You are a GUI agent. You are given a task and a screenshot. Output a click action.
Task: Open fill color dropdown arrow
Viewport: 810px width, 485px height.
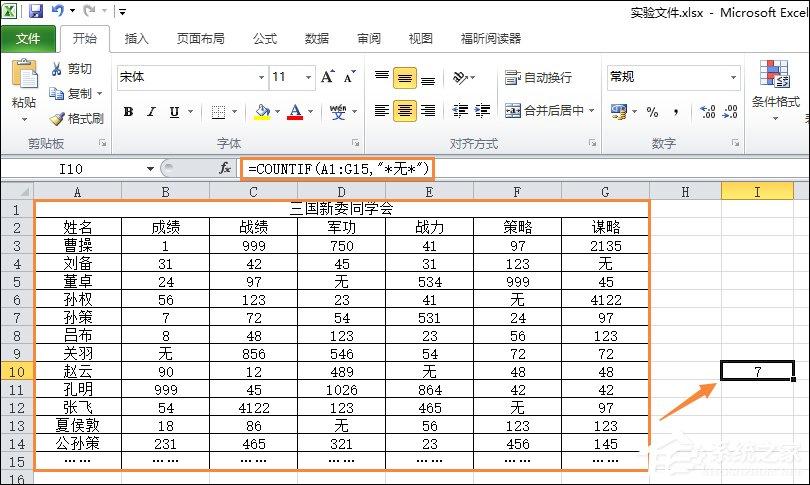[277, 112]
